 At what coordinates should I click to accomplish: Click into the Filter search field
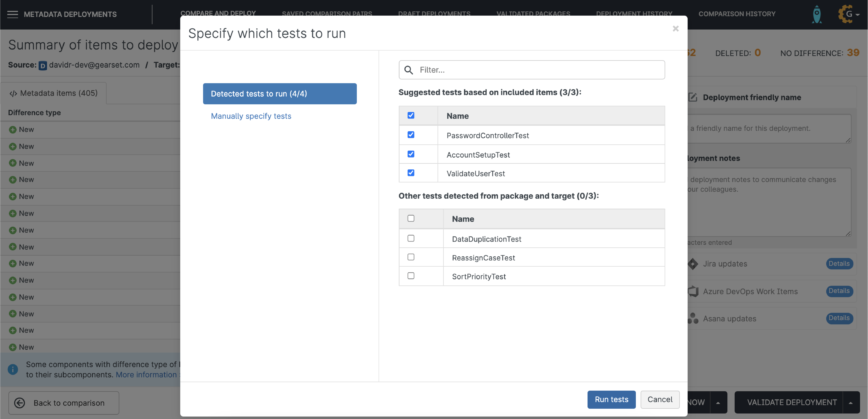tap(539, 70)
